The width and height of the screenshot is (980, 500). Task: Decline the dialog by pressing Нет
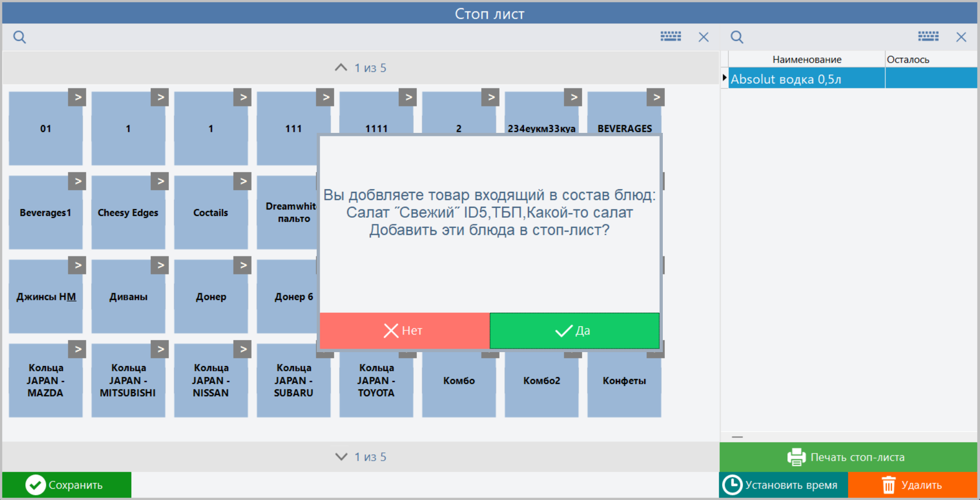coord(403,330)
